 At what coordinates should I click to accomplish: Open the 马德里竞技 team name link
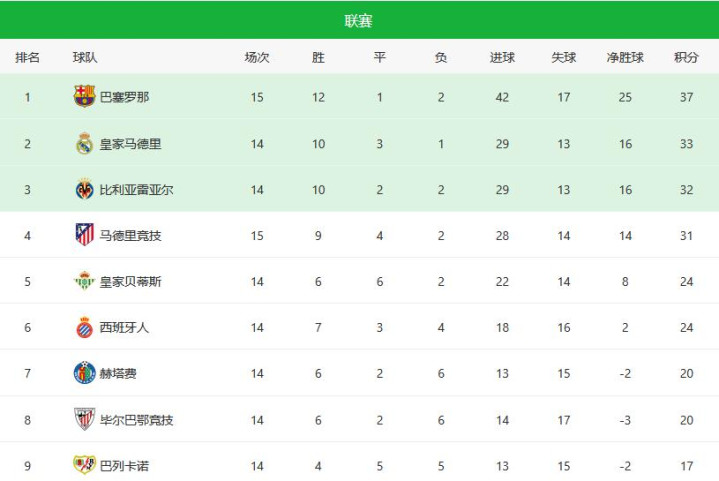(x=131, y=235)
